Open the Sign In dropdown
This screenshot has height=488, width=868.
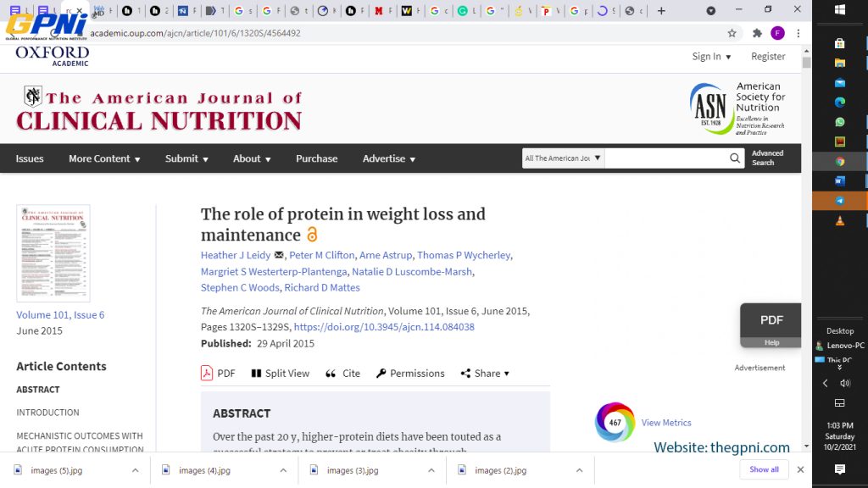(711, 57)
